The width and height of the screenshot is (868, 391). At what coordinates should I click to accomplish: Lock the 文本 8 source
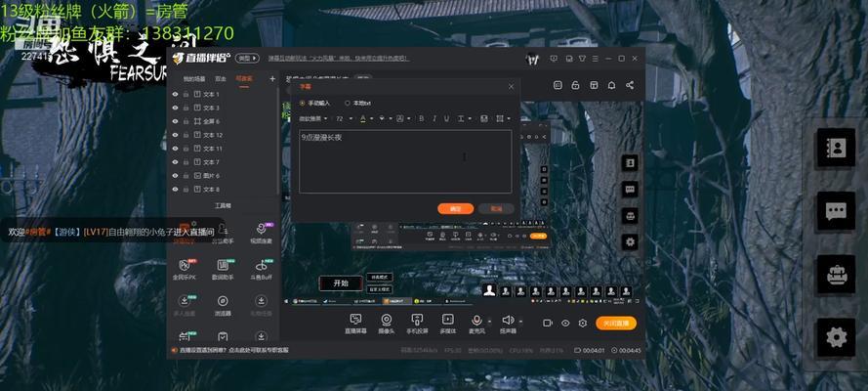pyautogui.click(x=186, y=190)
